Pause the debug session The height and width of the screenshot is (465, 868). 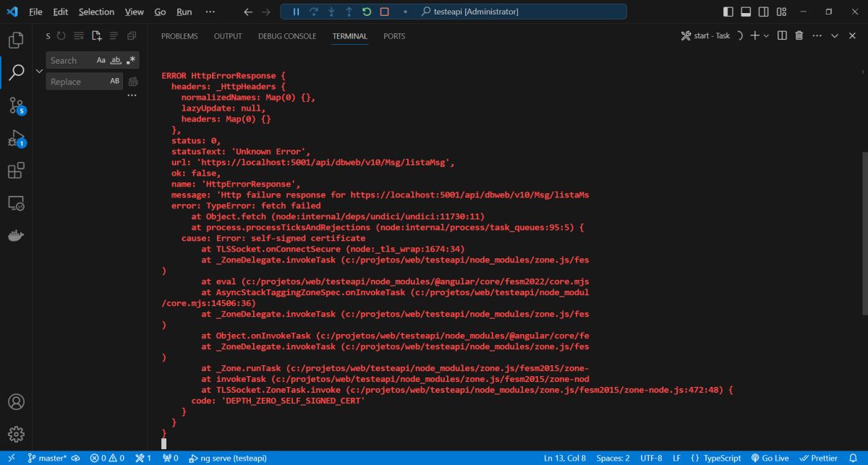click(x=296, y=12)
